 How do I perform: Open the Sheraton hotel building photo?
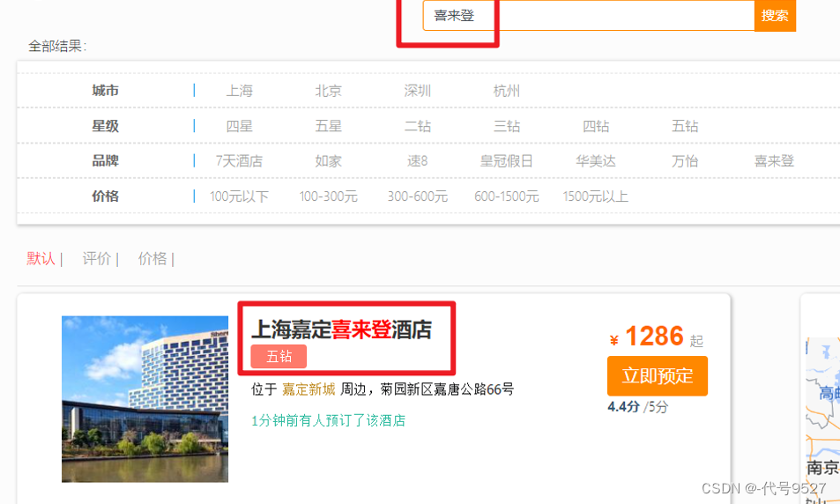(145, 399)
